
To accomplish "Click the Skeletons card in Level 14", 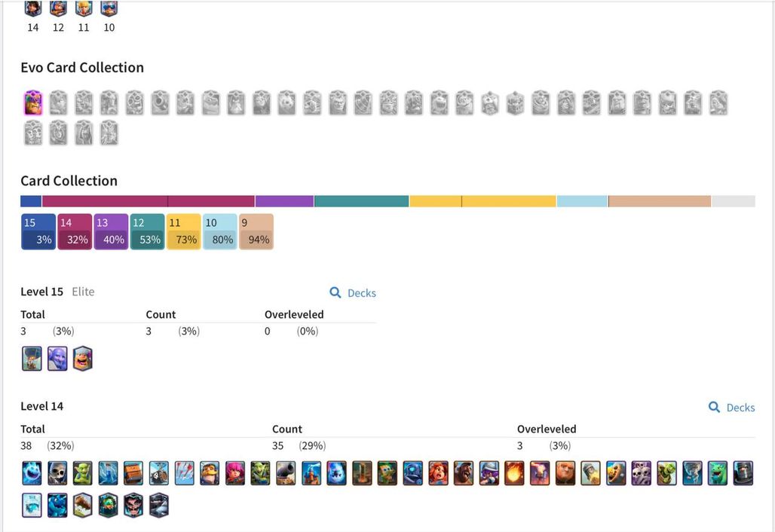I will 57,472.
